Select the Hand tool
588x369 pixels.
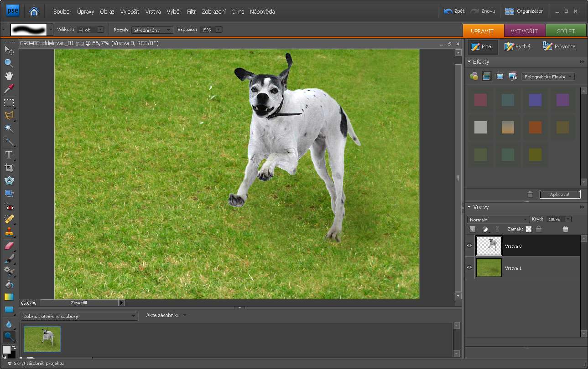9,76
